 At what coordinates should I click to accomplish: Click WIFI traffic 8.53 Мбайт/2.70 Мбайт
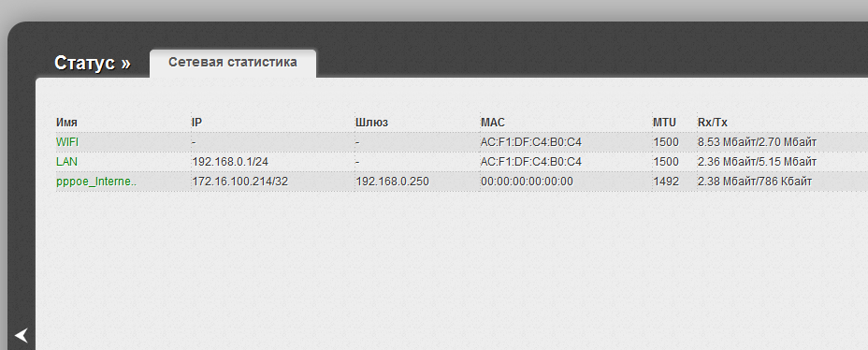[x=758, y=142]
